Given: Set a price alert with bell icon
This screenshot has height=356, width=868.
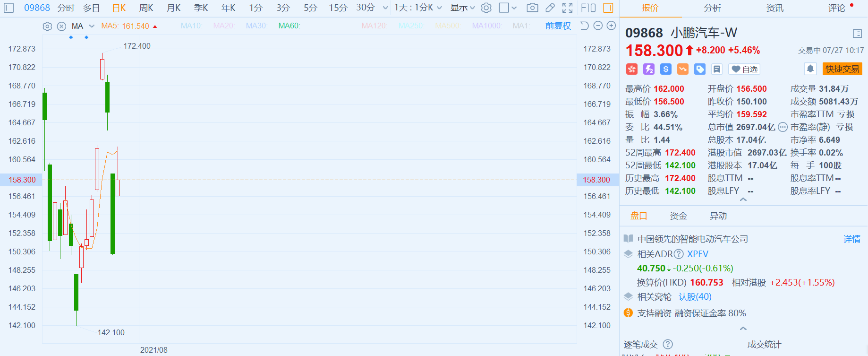Looking at the screenshot, I should click(810, 69).
